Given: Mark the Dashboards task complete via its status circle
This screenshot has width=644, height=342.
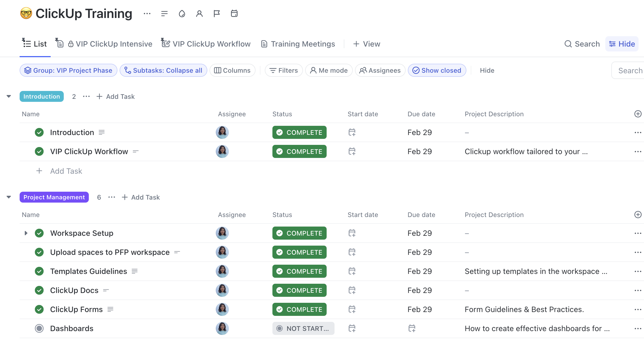Looking at the screenshot, I should (x=39, y=328).
